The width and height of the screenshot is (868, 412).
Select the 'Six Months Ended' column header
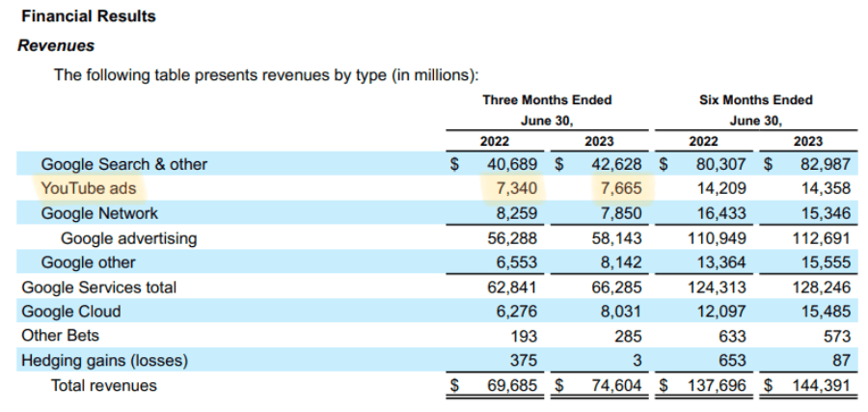pos(755,100)
